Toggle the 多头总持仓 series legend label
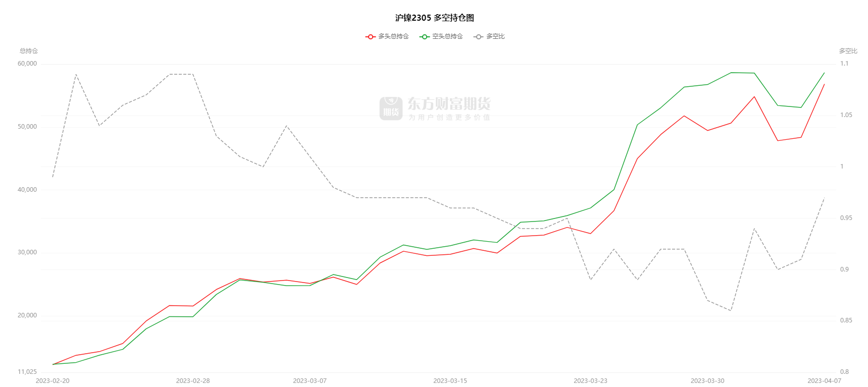The image size is (868, 387). [393, 36]
